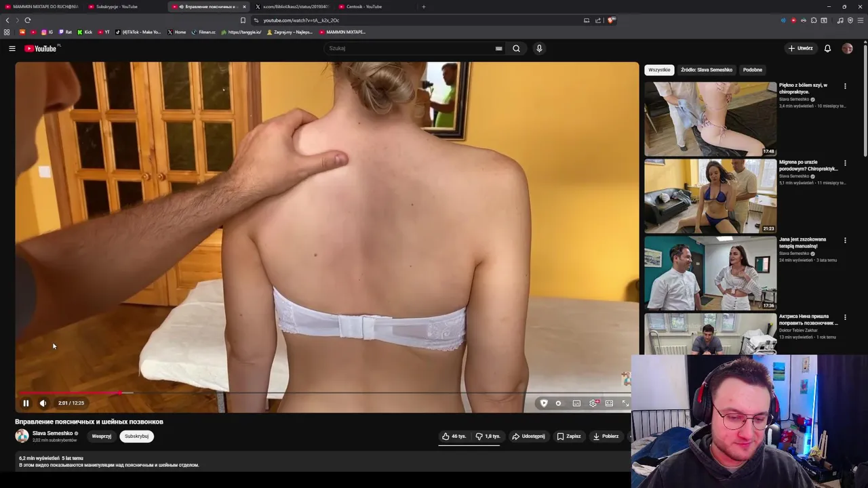Open Slava Semeshko channel avatar

tap(22, 436)
